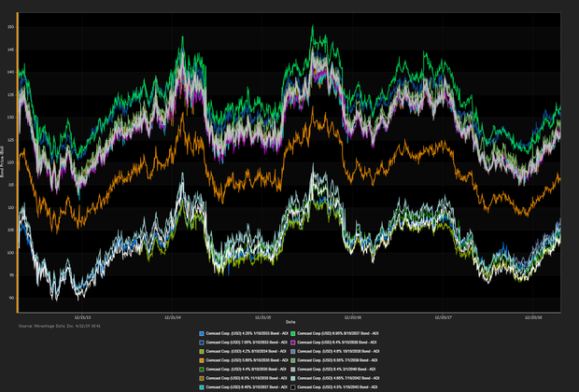
Task: Select legend label Comcast 6.55% 7/1/2039 Bond
Action: coord(337,360)
